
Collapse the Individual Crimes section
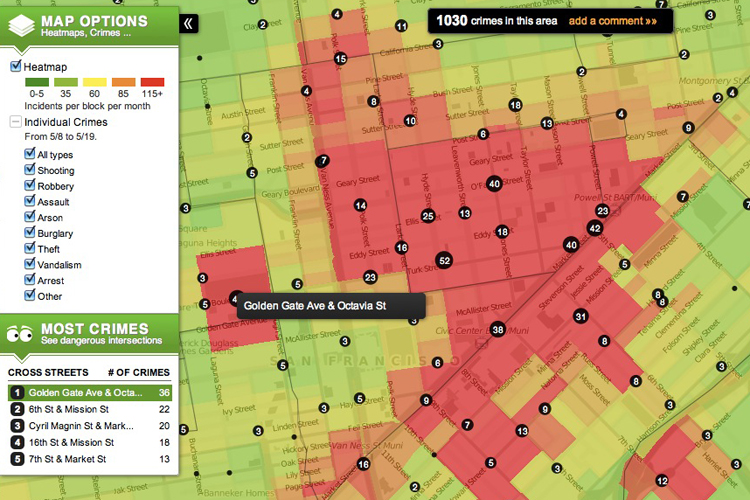coord(15,122)
